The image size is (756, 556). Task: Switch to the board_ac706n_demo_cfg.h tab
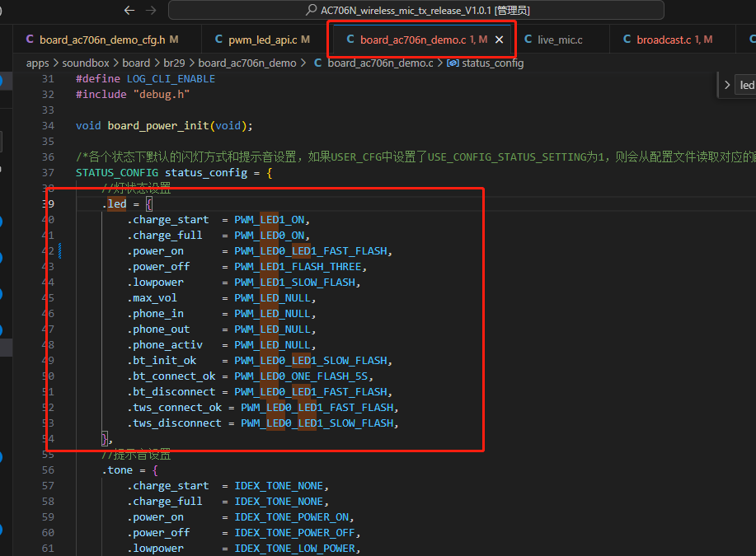pos(102,40)
